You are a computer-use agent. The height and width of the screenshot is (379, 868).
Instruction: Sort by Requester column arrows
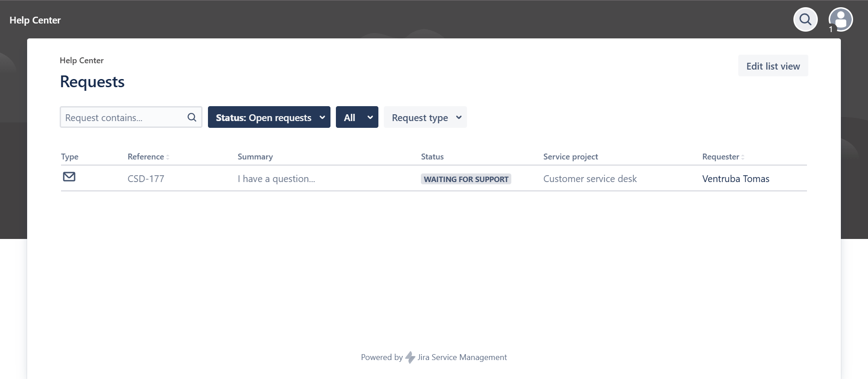tap(743, 157)
